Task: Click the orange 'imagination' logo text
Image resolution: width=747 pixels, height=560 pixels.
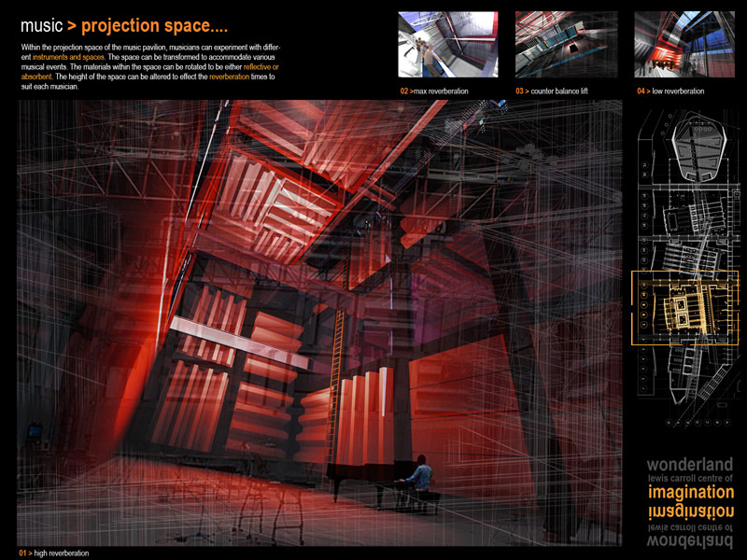Action: 690,493
